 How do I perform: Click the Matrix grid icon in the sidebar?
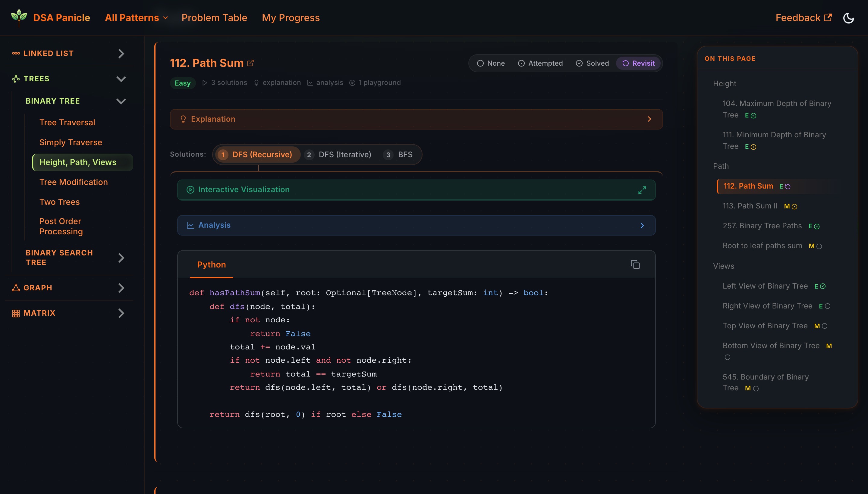(x=16, y=313)
